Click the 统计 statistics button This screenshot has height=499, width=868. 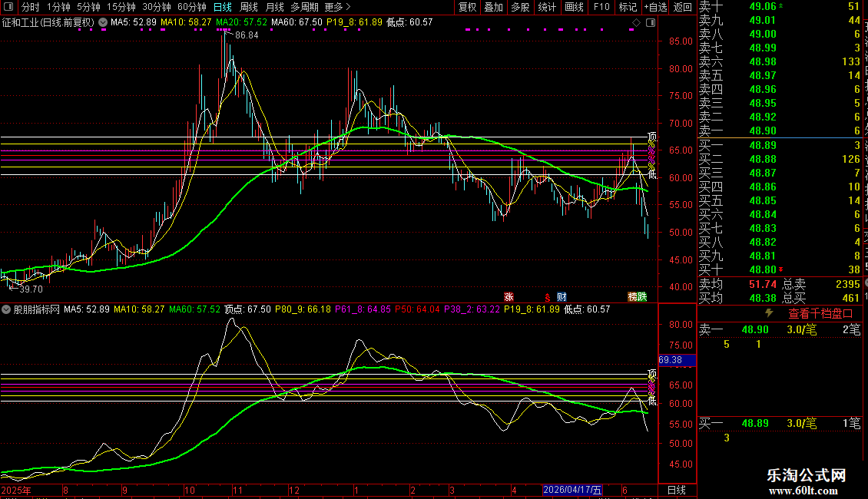click(x=547, y=7)
